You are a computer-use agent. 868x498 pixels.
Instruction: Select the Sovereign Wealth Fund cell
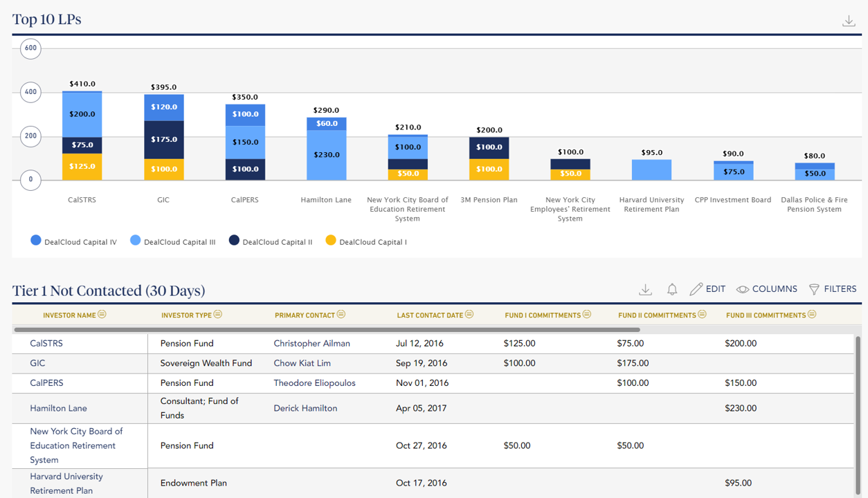click(x=206, y=363)
